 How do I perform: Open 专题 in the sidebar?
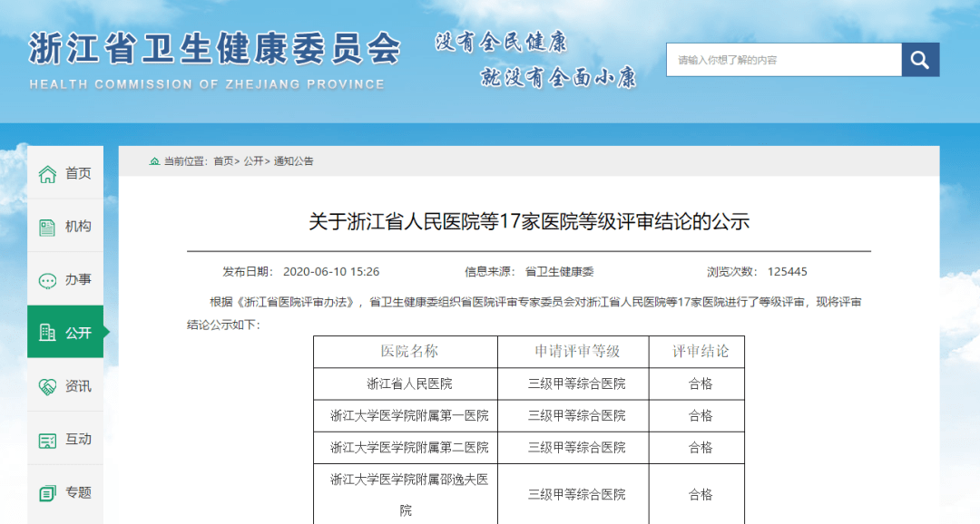(x=65, y=492)
